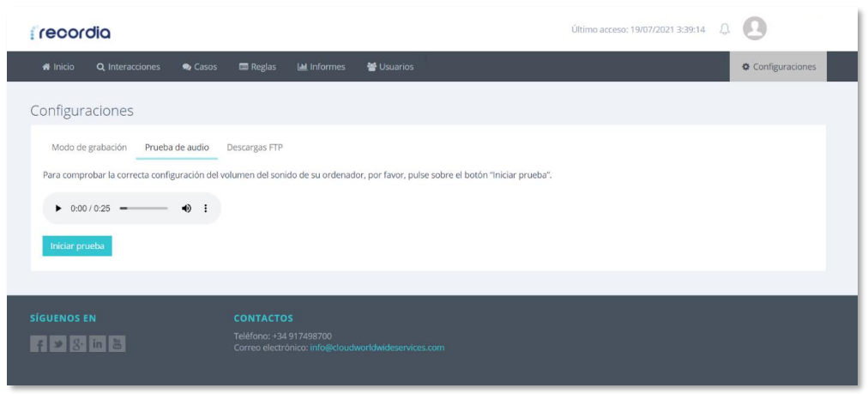Open the Twitter social icon
This screenshot has width=868, height=394.
click(x=58, y=344)
